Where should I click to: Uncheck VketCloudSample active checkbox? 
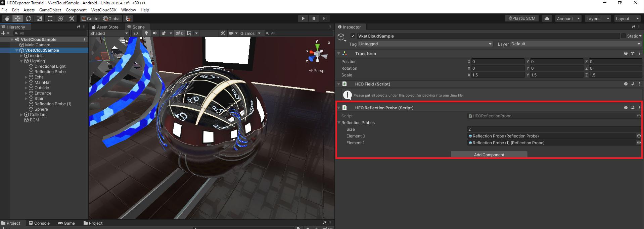353,36
